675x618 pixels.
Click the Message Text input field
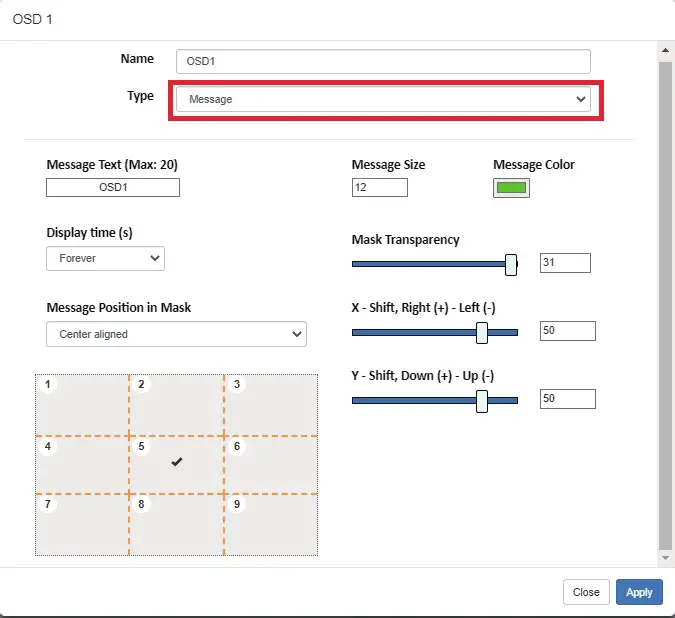coord(113,188)
